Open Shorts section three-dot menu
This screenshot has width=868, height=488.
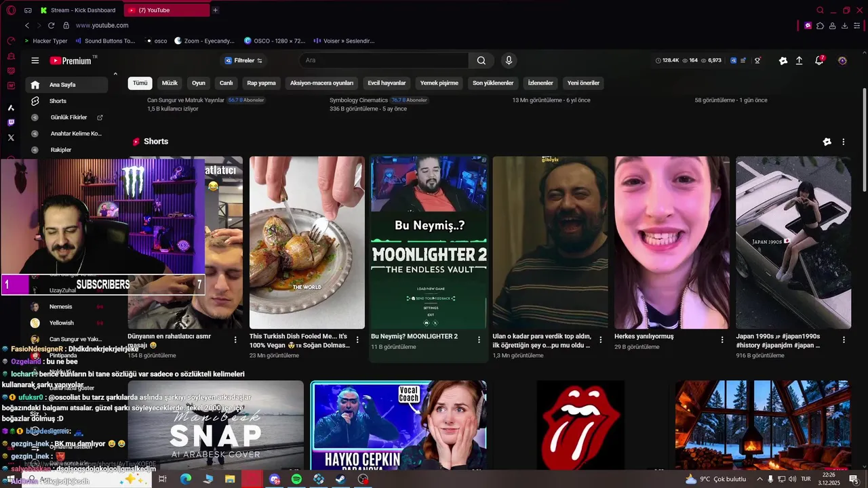pos(844,142)
